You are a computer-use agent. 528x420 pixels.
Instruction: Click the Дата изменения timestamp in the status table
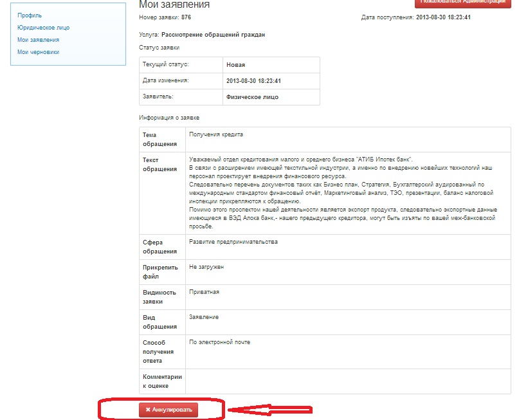(253, 81)
